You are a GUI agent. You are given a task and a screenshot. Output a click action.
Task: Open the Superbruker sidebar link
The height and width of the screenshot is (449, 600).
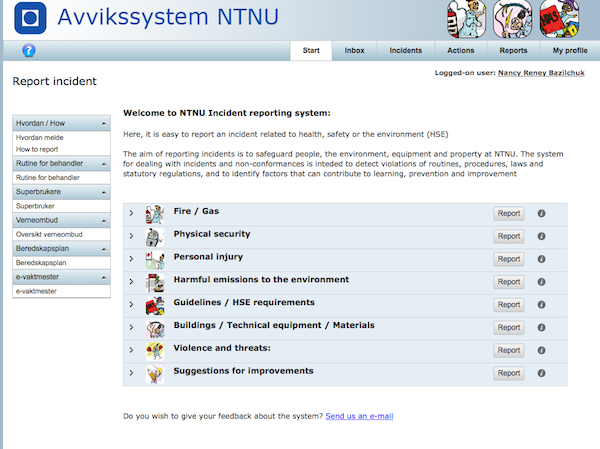pyautogui.click(x=35, y=206)
